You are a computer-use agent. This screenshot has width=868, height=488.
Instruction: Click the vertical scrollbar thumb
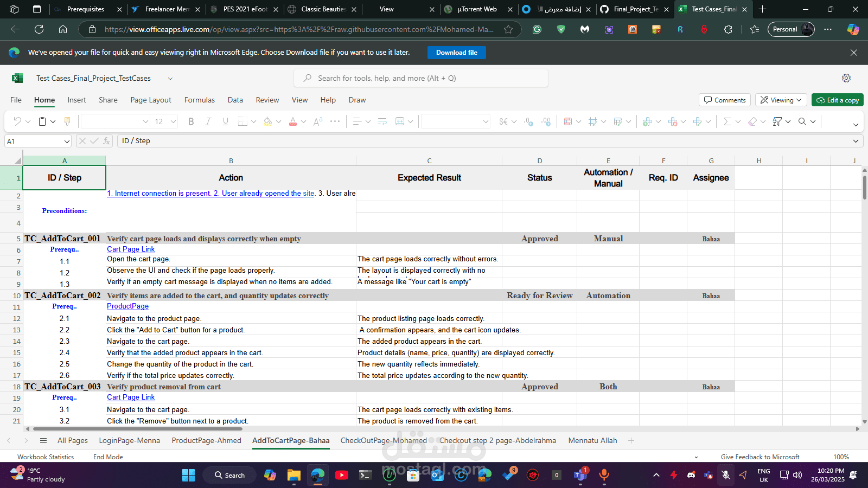[864, 187]
